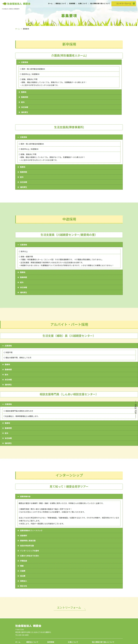The image size is (138, 644).
Task: Open 採用情報 in the footer links
Action: pos(51,642)
